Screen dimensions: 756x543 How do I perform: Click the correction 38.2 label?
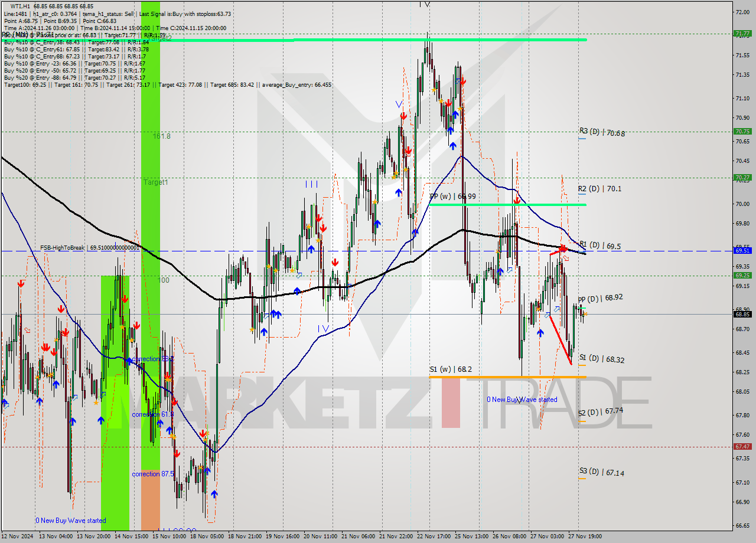(152, 359)
